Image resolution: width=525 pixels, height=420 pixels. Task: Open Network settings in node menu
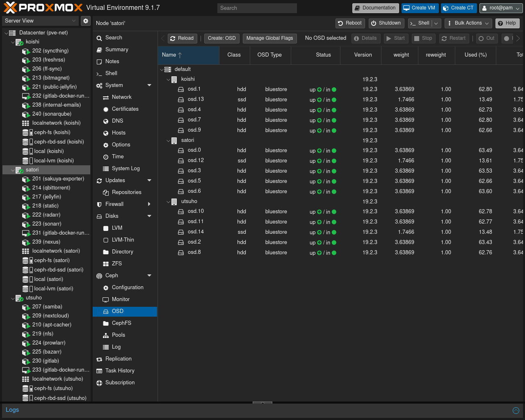[x=121, y=97]
